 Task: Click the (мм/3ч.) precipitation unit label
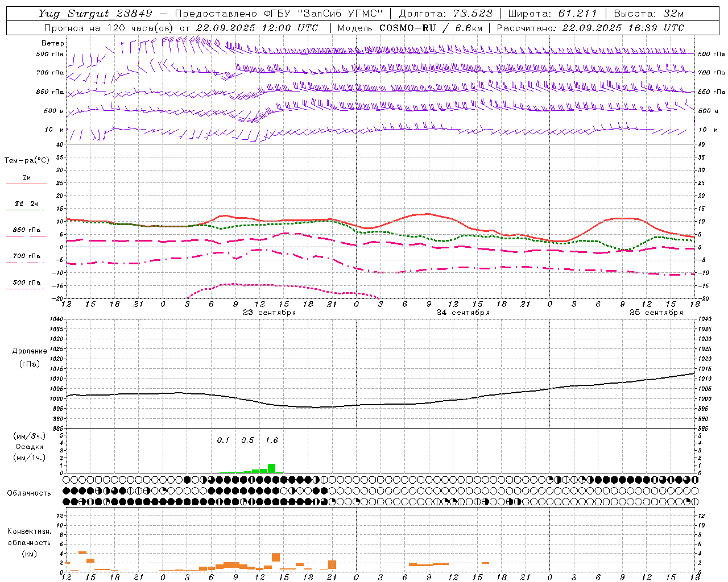30,436
